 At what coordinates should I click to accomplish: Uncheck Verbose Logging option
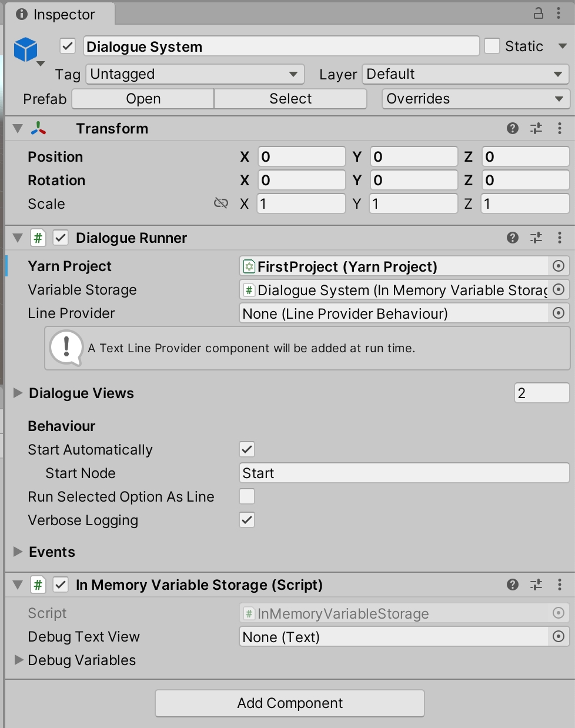click(247, 520)
